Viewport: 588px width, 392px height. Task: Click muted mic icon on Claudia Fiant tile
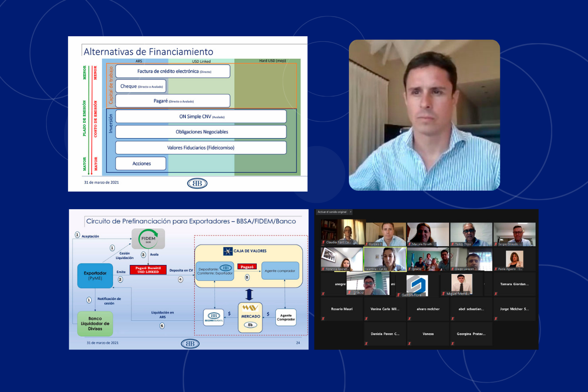pyautogui.click(x=323, y=242)
